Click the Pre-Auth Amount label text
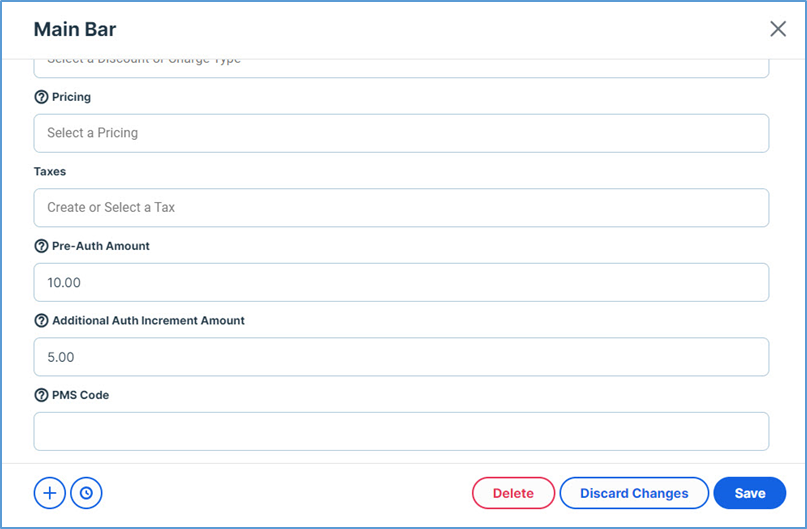Screen dimensions: 807x529 point(100,246)
